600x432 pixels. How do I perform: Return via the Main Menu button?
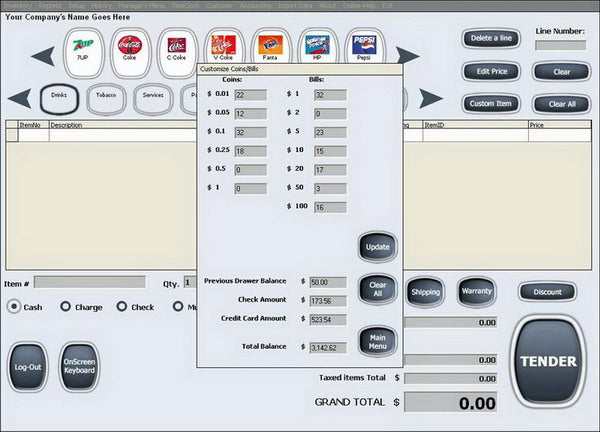[377, 342]
